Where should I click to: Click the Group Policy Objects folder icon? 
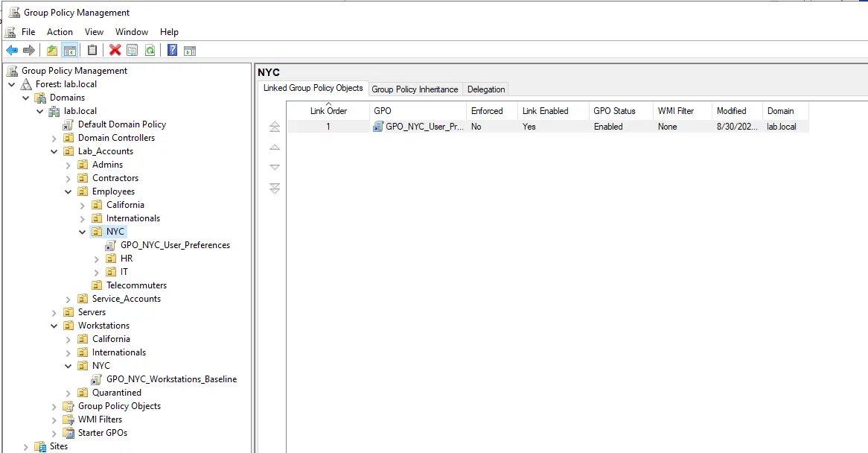[x=68, y=406]
